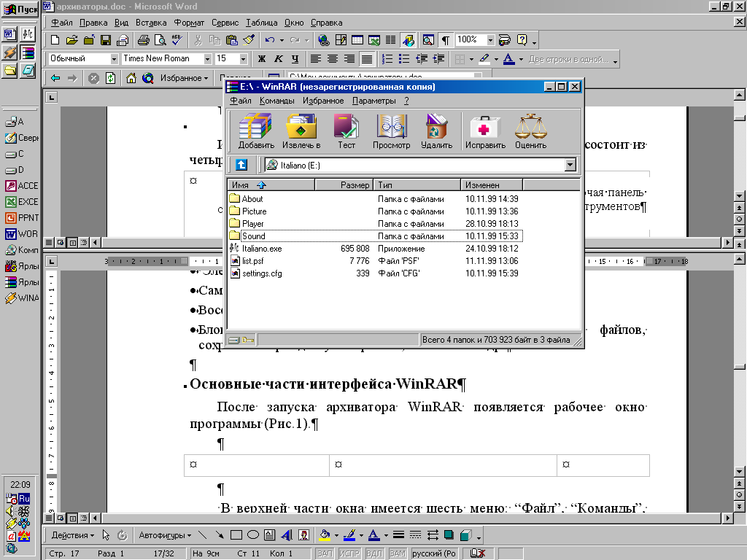Open the style dropdown showing Обычный
The image size is (747, 560).
pos(114,59)
